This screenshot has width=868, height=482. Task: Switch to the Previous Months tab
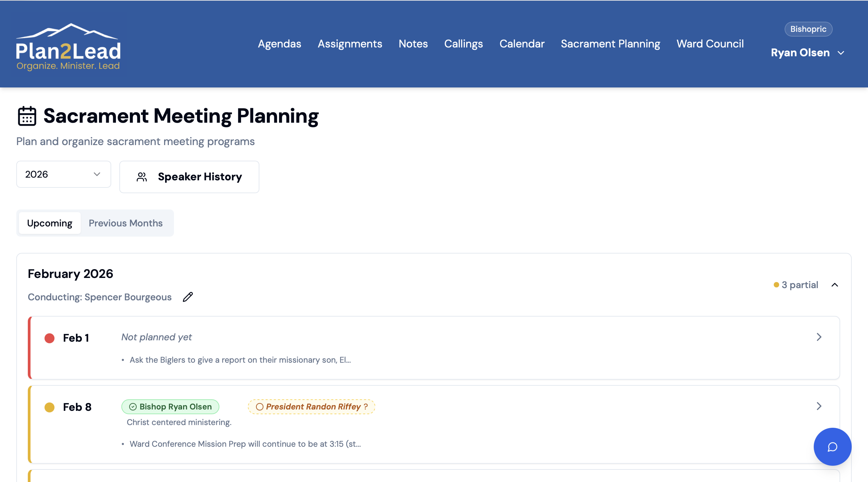tap(125, 223)
